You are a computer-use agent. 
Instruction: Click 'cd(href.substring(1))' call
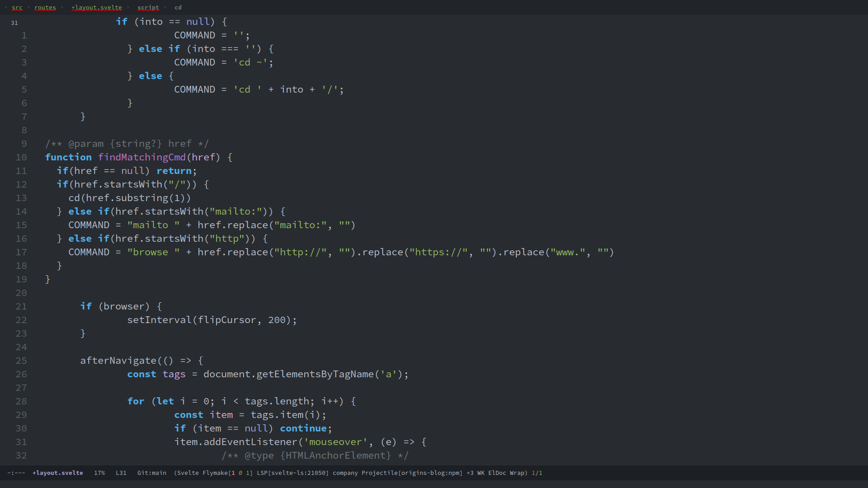(x=130, y=198)
